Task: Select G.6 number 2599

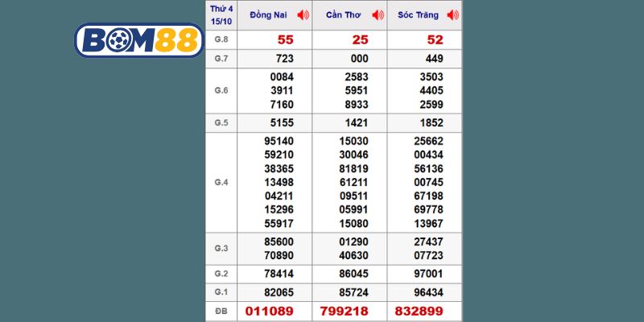Action: (431, 105)
